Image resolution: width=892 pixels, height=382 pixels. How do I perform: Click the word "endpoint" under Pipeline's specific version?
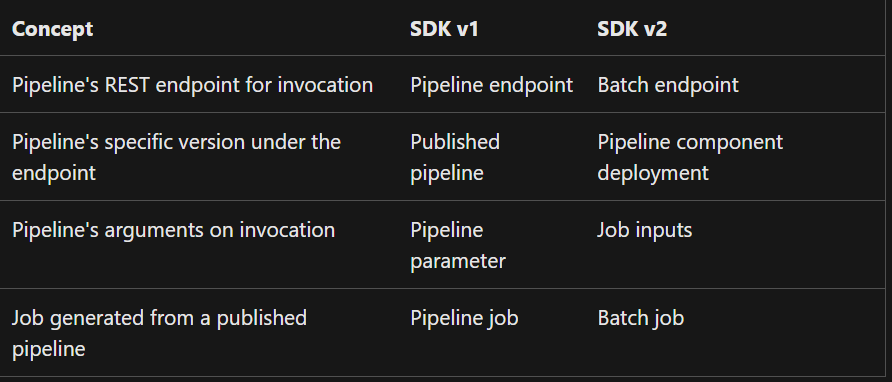(54, 172)
